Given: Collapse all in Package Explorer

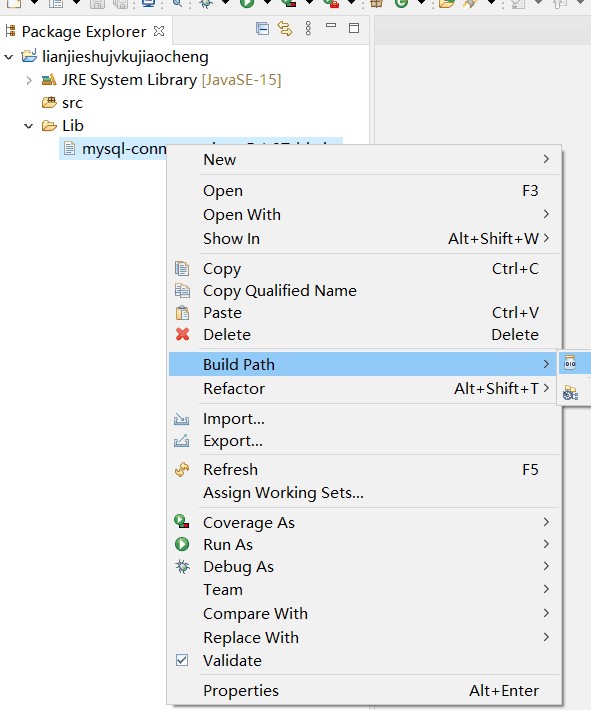Looking at the screenshot, I should (x=262, y=29).
